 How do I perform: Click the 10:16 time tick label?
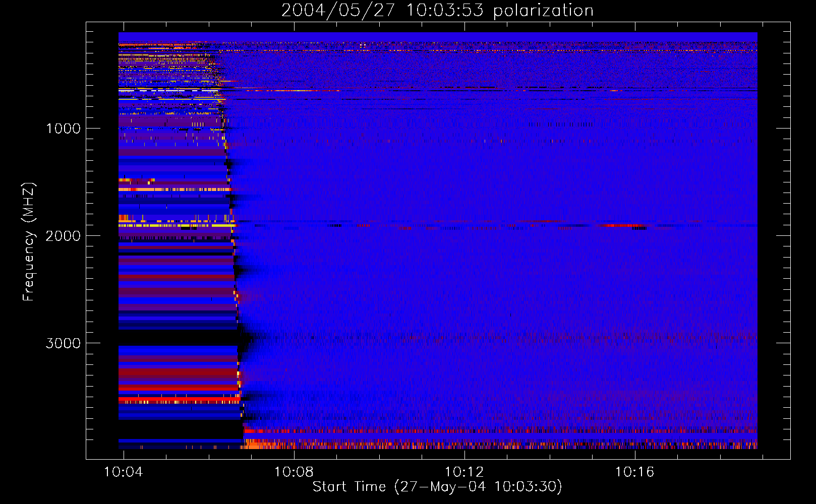tap(635, 472)
